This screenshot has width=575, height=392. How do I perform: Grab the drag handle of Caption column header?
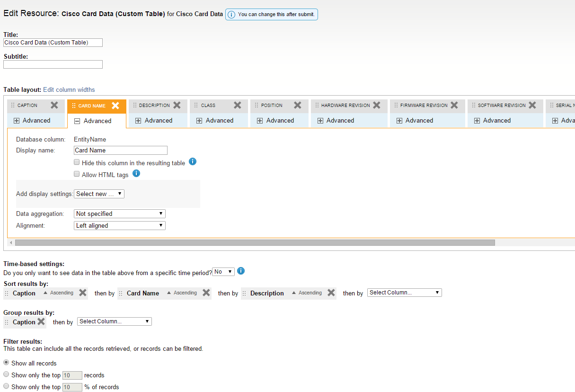pos(13,106)
